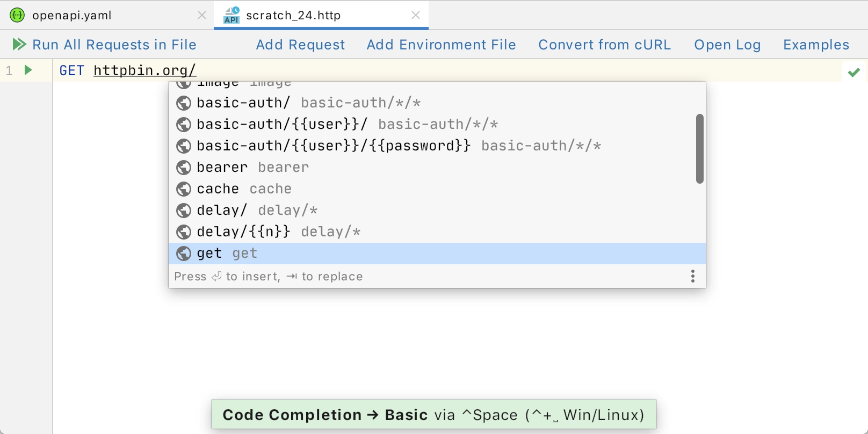Click Run All Requests in File
The width and height of the screenshot is (868, 434).
pyautogui.click(x=114, y=45)
